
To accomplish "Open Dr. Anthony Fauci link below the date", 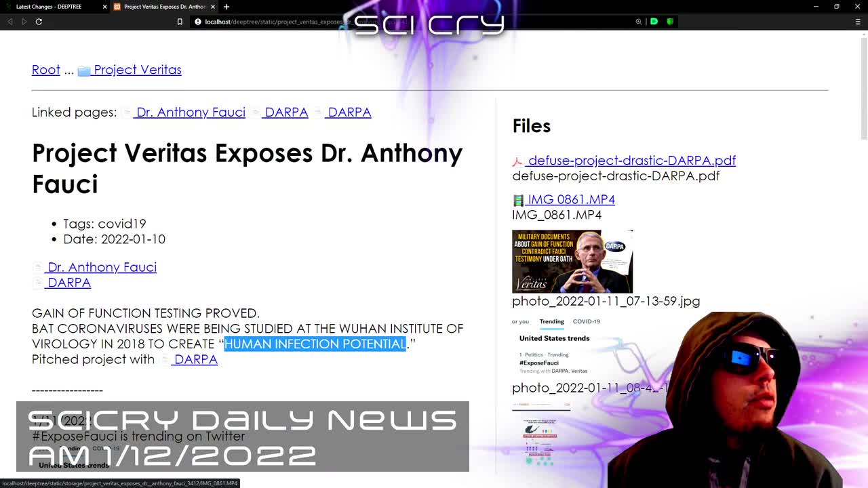I will click(x=102, y=267).
